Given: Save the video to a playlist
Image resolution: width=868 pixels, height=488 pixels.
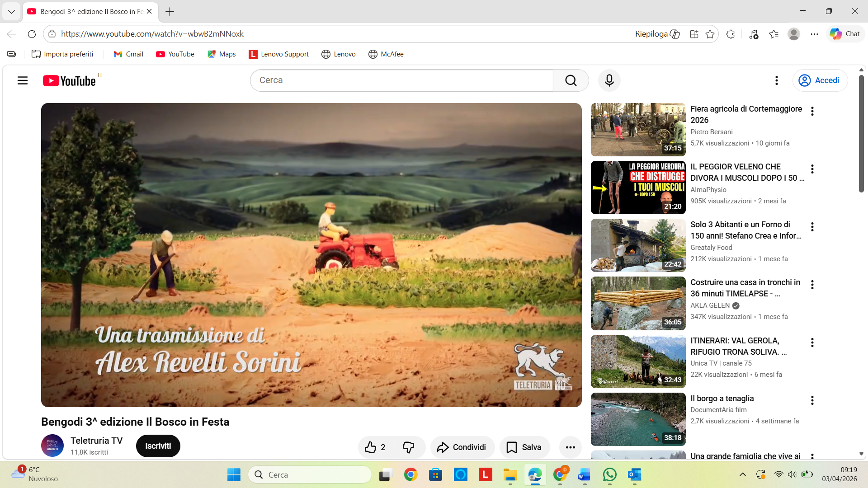Looking at the screenshot, I should 524,447.
